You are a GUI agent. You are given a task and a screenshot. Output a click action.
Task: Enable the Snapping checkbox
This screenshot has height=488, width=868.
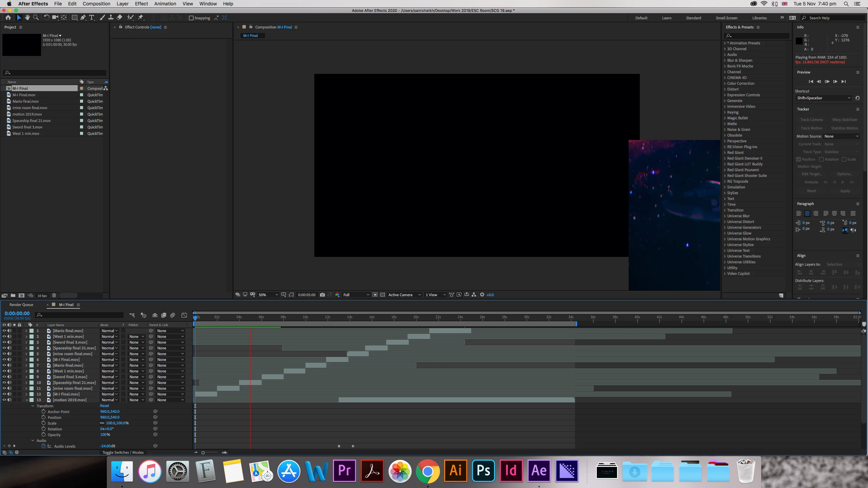[191, 18]
